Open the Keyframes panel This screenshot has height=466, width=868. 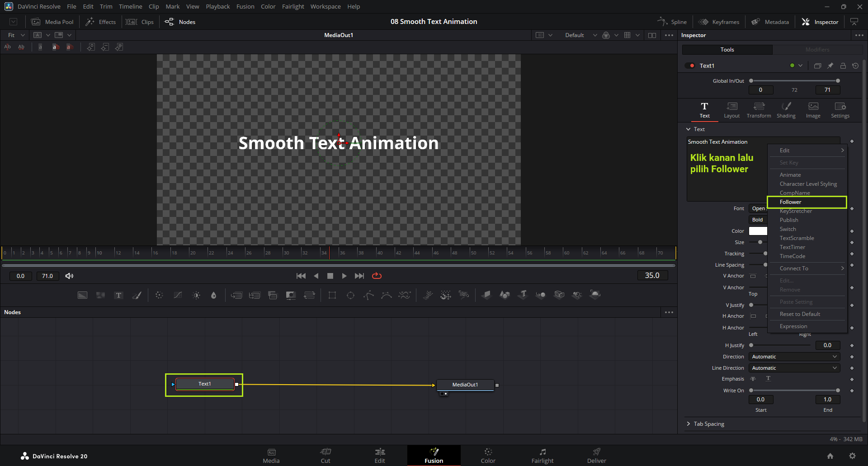[x=719, y=22]
